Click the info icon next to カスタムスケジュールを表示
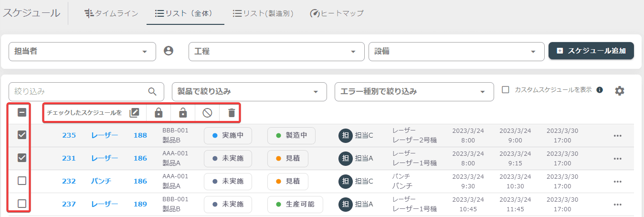Screen dimensions: 644x217 [x=600, y=90]
